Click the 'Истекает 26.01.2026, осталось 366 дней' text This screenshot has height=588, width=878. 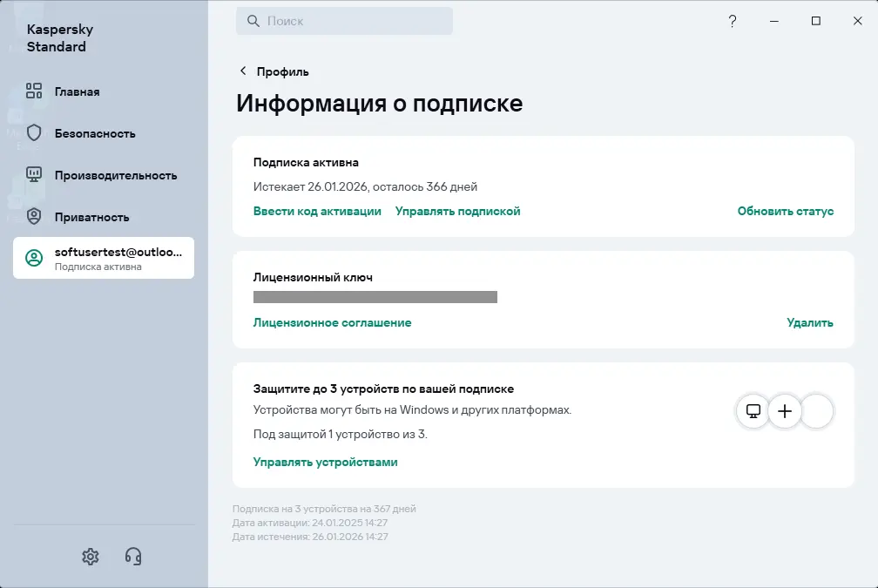click(x=365, y=186)
